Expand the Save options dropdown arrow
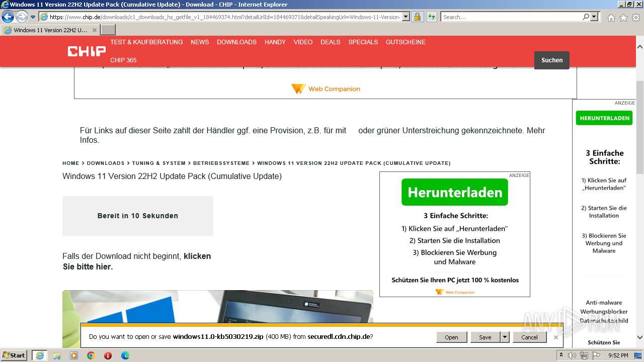 tap(505, 337)
